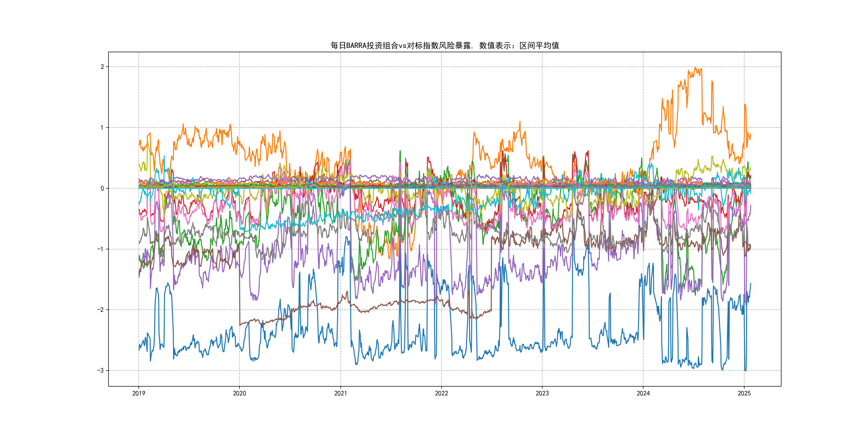868x434 pixels.
Task: Click the y-axis label −3
Action: 100,371
